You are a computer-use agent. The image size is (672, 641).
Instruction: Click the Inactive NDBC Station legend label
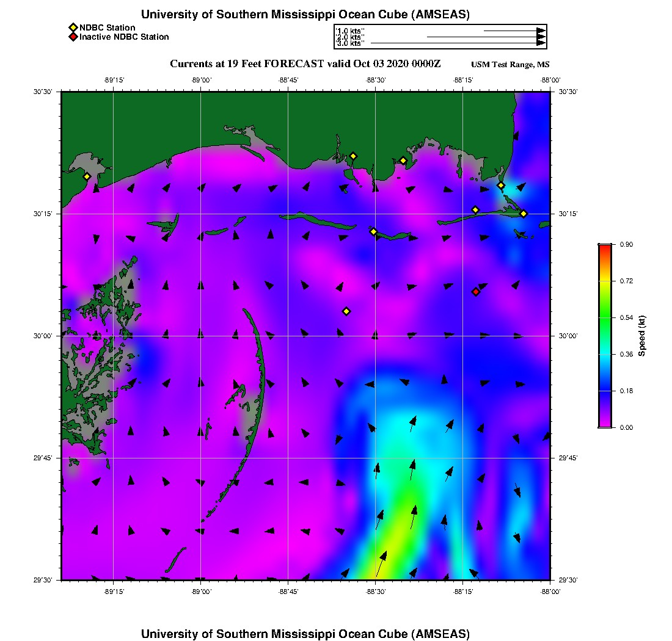(x=124, y=37)
